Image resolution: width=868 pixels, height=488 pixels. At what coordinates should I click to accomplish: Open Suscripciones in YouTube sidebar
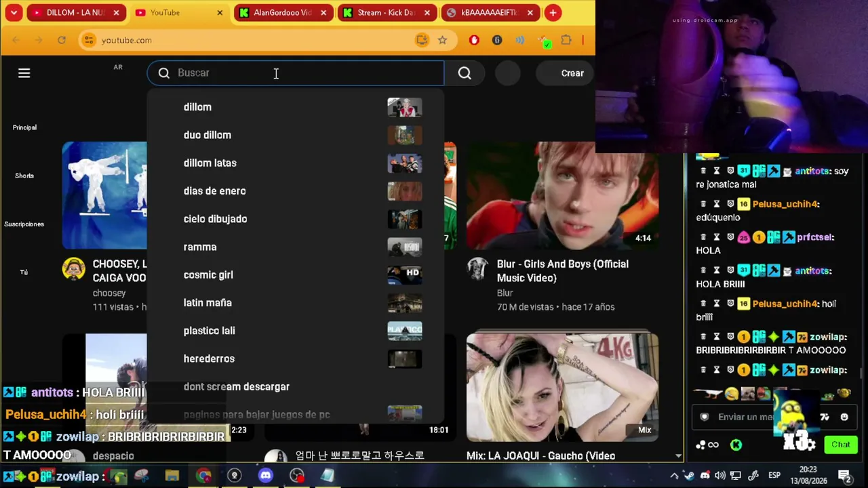[x=24, y=224]
